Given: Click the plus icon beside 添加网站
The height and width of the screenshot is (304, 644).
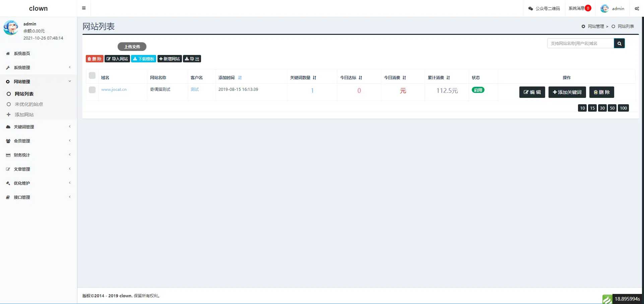Looking at the screenshot, I should click(9, 115).
